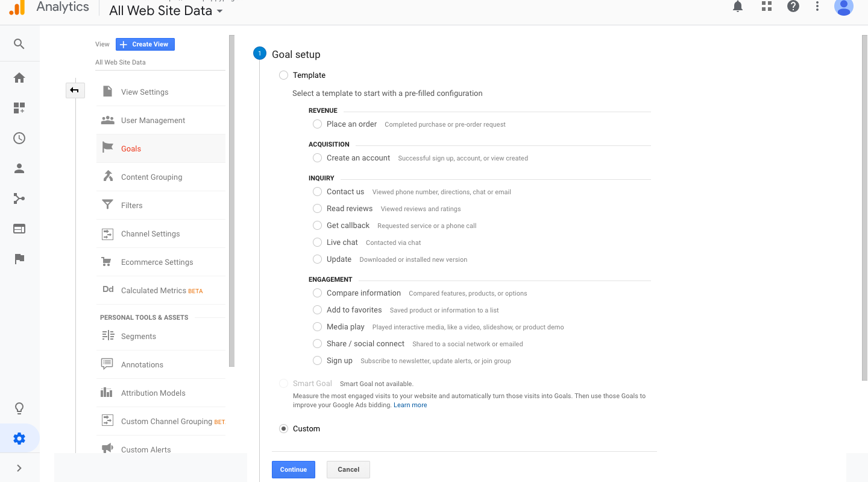Expand the left sidebar with chevron

[x=19, y=468]
